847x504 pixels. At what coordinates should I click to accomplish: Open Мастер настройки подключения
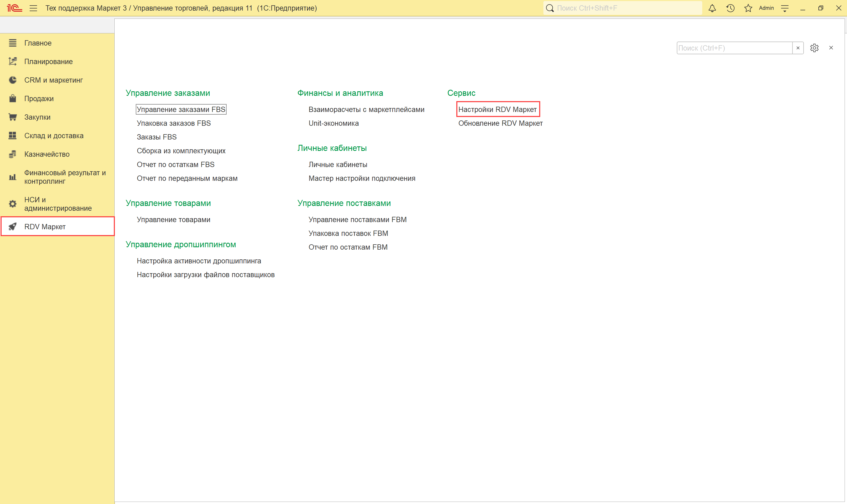point(362,178)
